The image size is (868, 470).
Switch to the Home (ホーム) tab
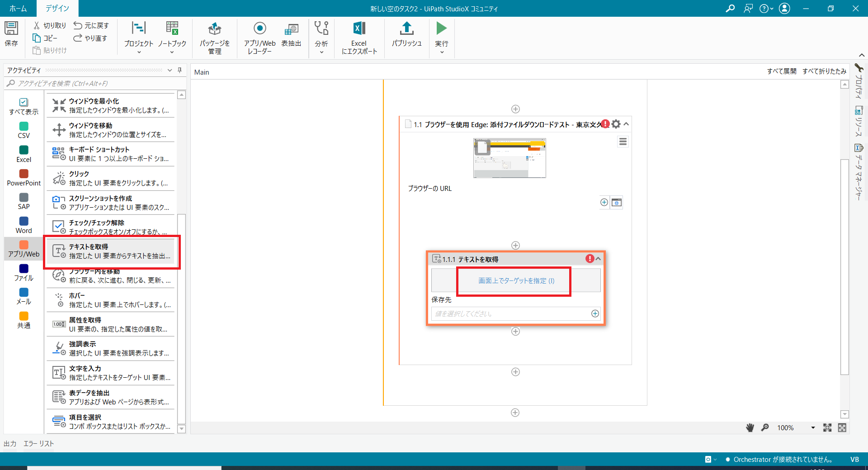coord(18,8)
